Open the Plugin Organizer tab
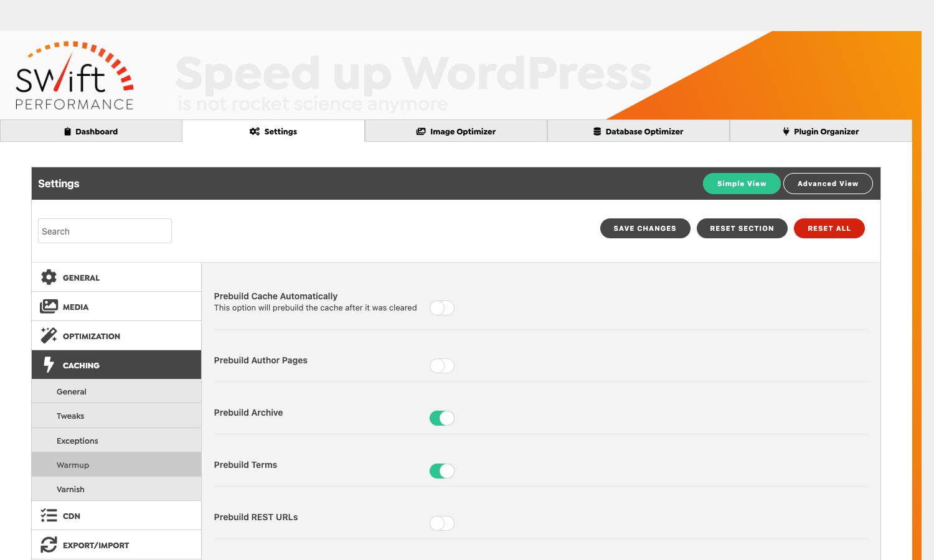The width and height of the screenshot is (934, 560). click(821, 131)
